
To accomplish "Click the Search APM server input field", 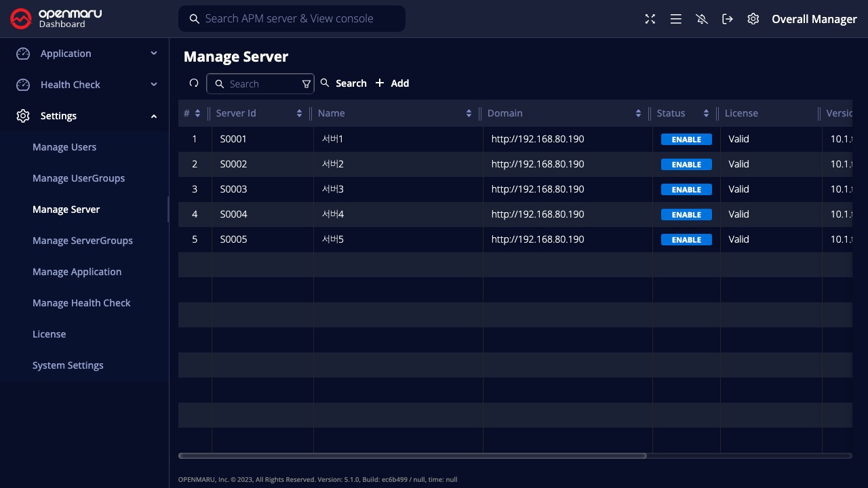I will pos(298,19).
